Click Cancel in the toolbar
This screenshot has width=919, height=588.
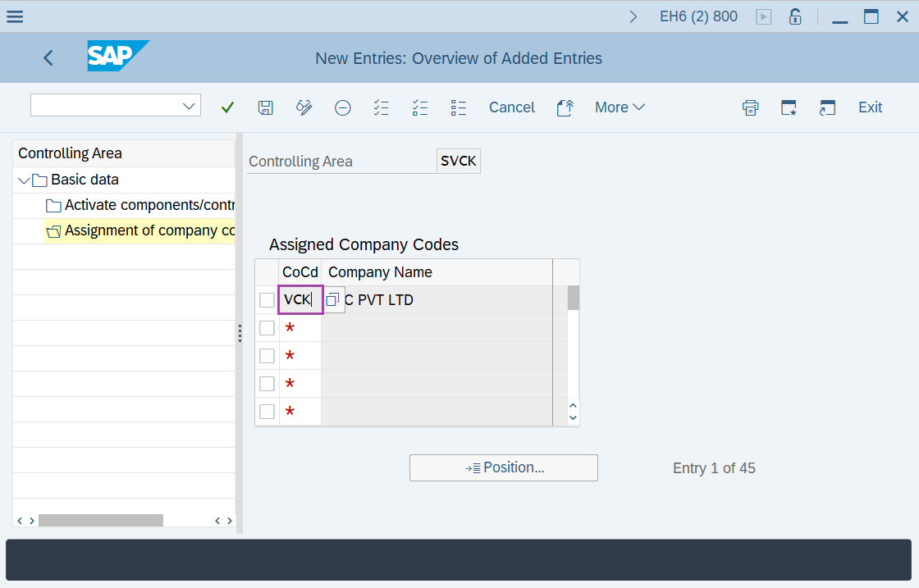(512, 107)
